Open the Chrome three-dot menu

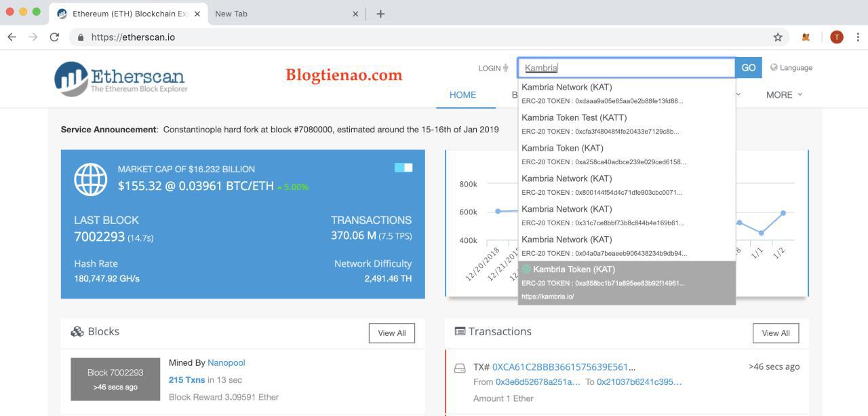(859, 37)
